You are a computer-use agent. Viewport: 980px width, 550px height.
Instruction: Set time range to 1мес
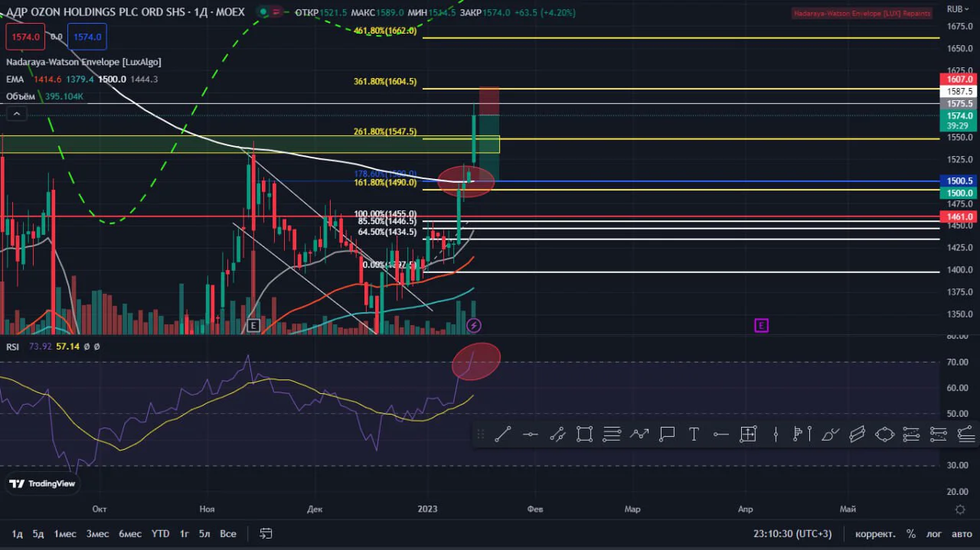[x=65, y=533]
